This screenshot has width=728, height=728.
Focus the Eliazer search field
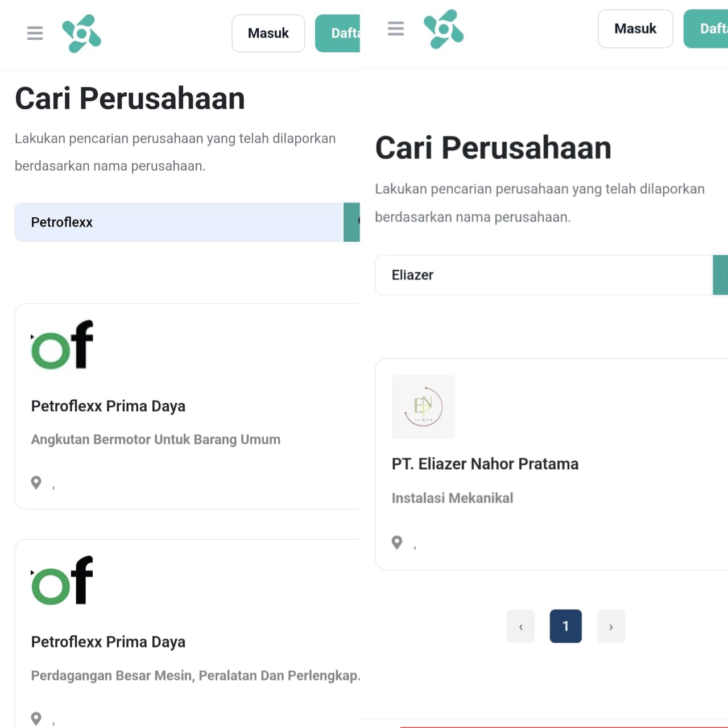[544, 275]
